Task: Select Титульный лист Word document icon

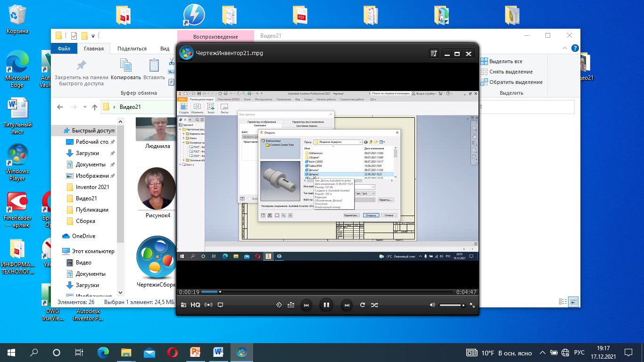Action: 17,116
